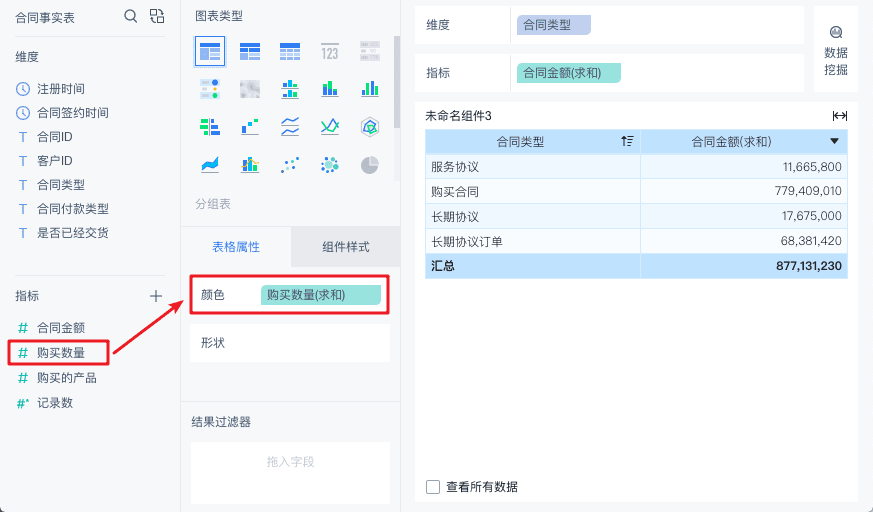Select the 合同金额 indicator field
Image resolution: width=873 pixels, height=512 pixels.
tap(61, 328)
